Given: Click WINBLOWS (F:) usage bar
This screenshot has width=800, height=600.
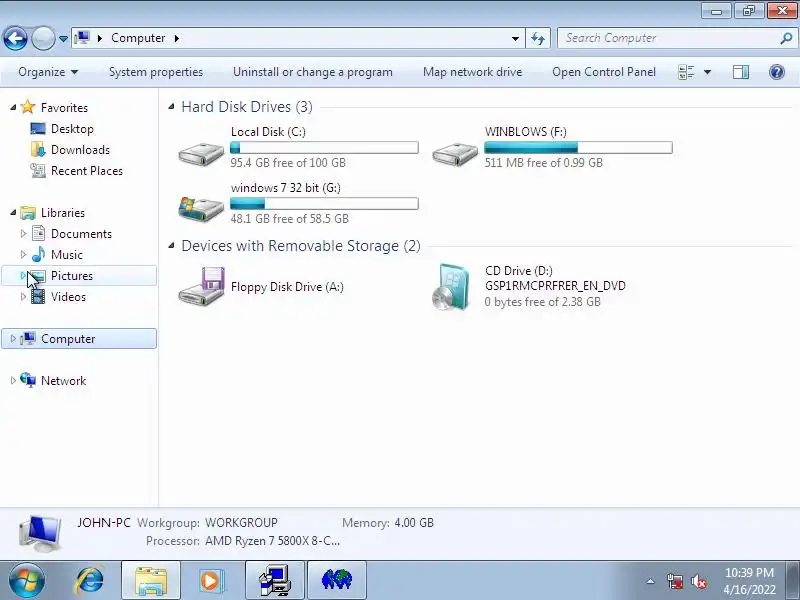Looking at the screenshot, I should [578, 148].
